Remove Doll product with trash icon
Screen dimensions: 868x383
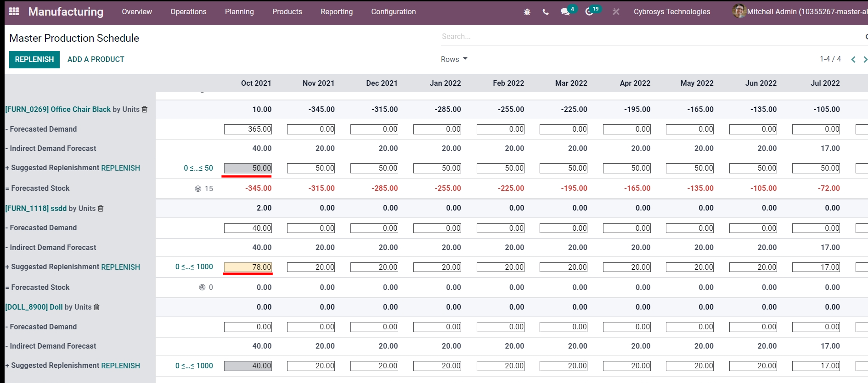96,307
